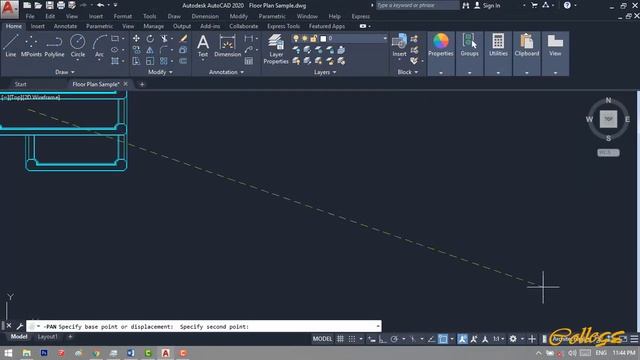640x360 pixels.
Task: Open the Clipboard panel
Action: tap(527, 45)
